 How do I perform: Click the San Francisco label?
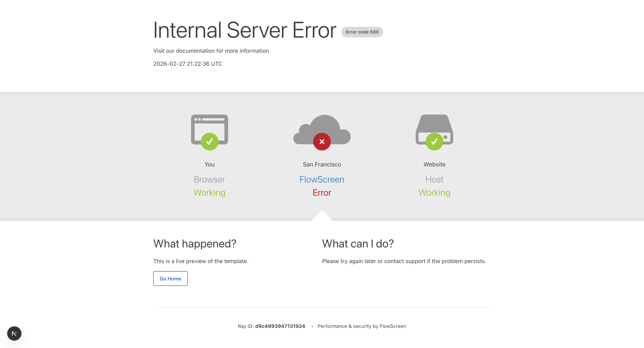pos(321,164)
